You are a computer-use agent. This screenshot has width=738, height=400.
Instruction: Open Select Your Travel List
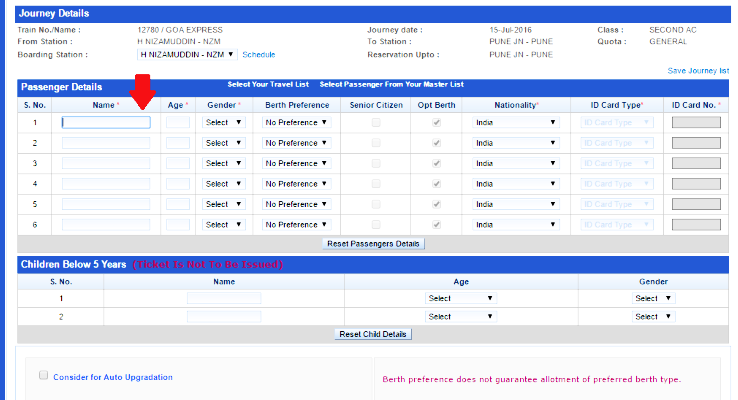pyautogui.click(x=266, y=84)
